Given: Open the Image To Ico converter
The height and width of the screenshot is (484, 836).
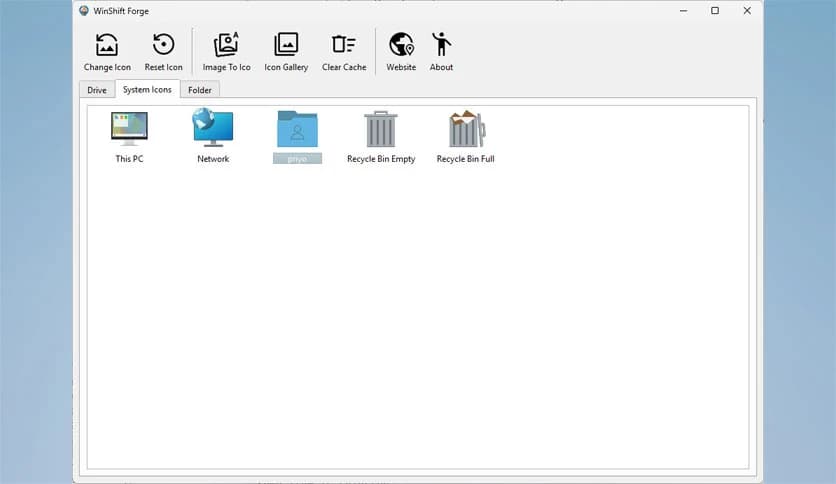Looking at the screenshot, I should click(226, 52).
